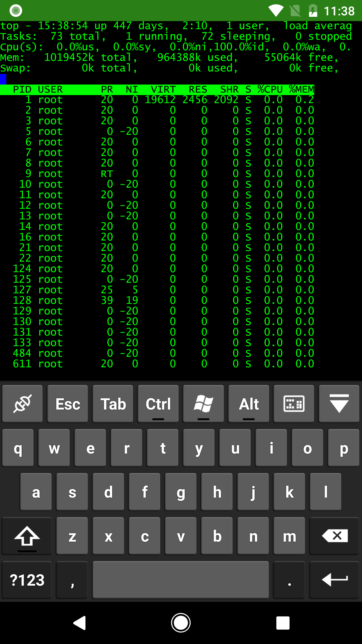The image size is (362, 644).
Task: Tap the Windows logo key
Action: tap(203, 404)
